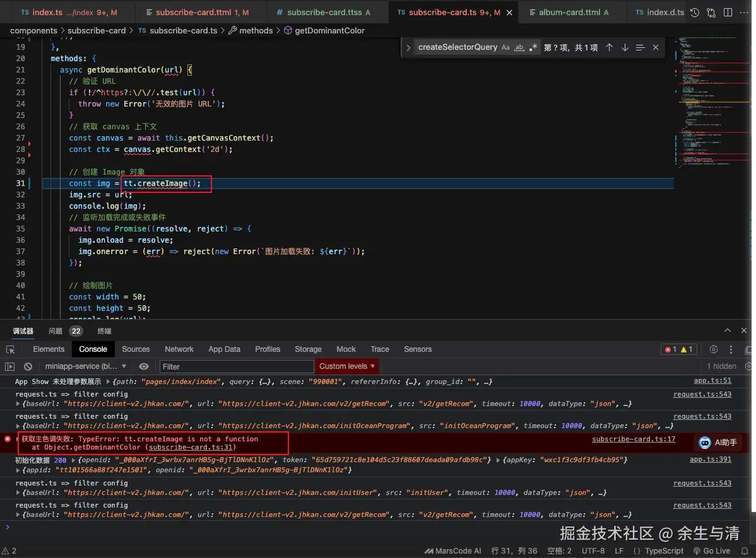Toggle regular expression search option
The width and height of the screenshot is (756, 558).
[533, 47]
